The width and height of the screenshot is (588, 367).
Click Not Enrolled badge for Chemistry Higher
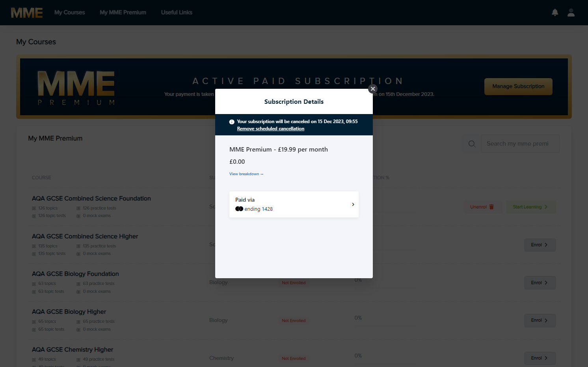[294, 359]
